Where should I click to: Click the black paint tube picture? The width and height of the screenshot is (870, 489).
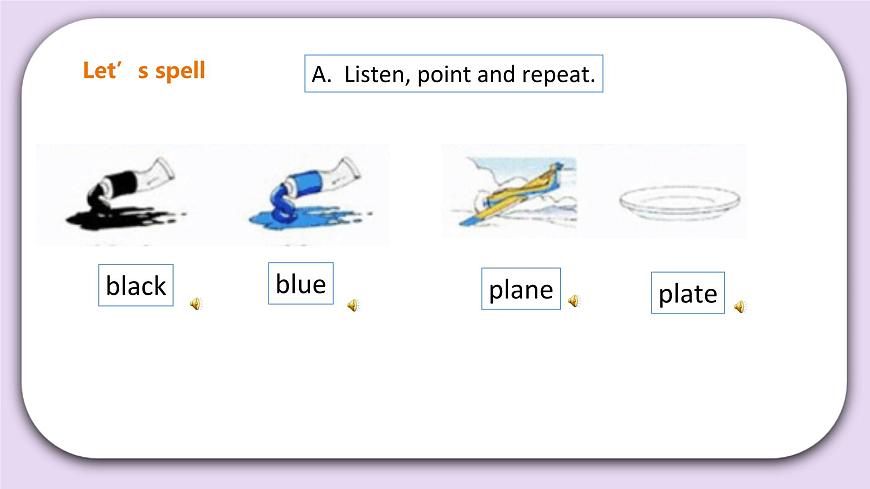[x=129, y=193]
